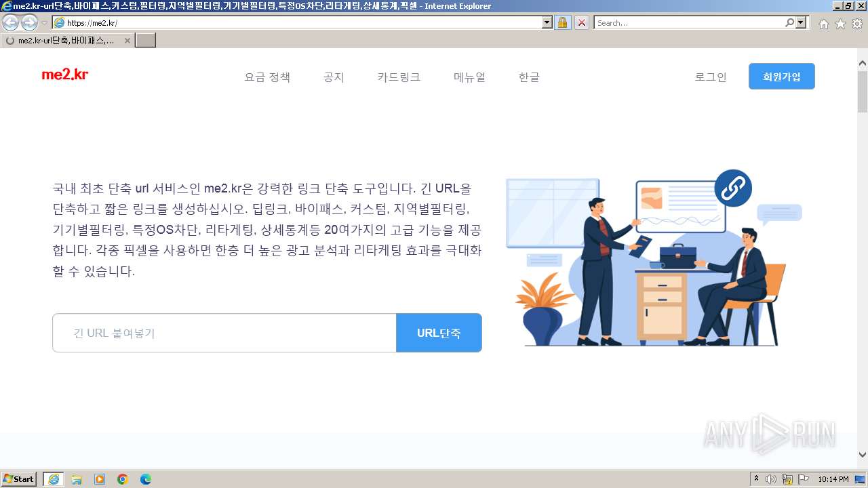Launch Edge from the taskbar

(146, 479)
